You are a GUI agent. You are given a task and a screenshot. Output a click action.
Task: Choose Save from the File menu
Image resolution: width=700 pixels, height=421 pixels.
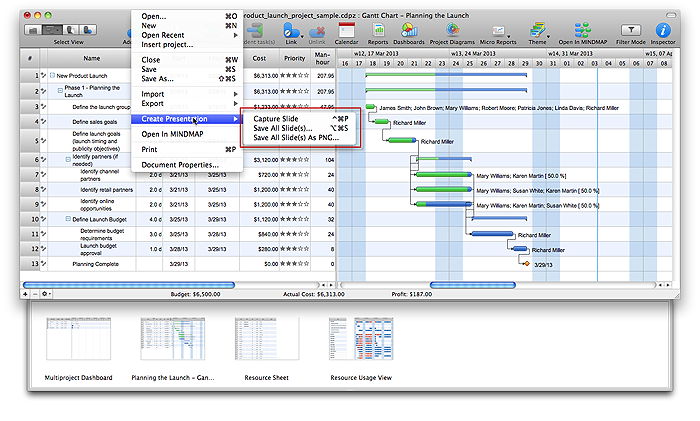[x=187, y=69]
